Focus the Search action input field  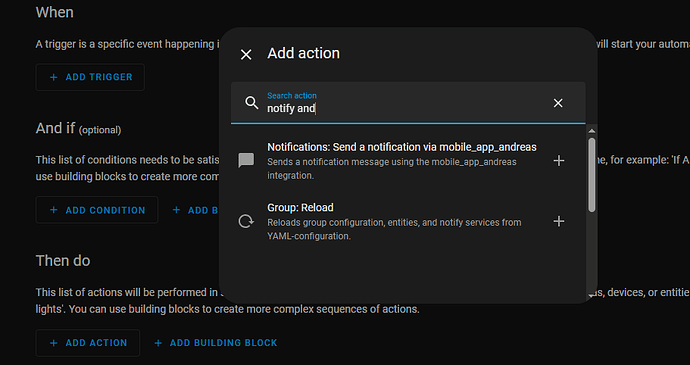pyautogui.click(x=408, y=103)
